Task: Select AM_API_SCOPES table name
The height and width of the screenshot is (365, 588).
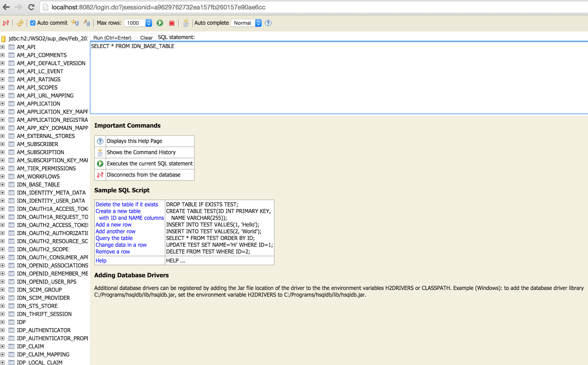Action: point(37,88)
